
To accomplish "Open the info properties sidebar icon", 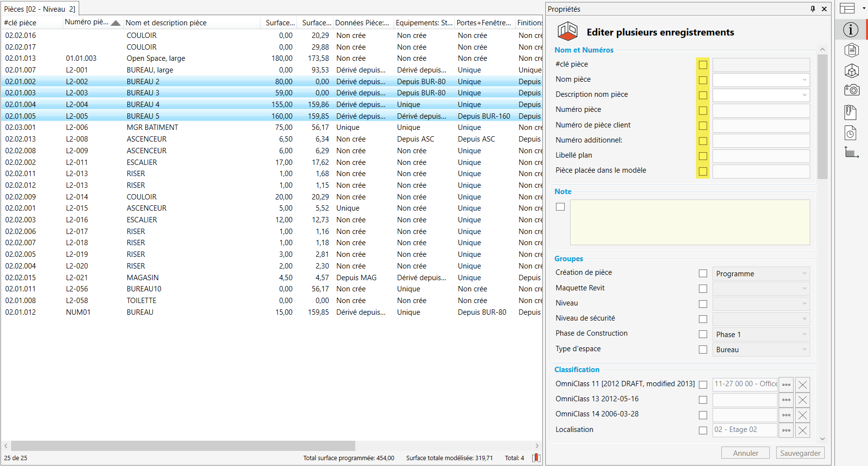I will click(x=851, y=30).
